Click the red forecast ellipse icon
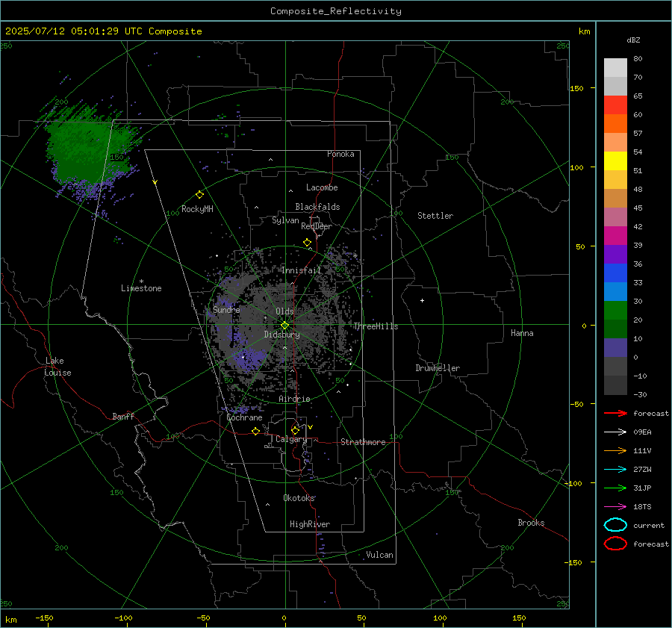Image resolution: width=672 pixels, height=628 pixels. [x=615, y=544]
